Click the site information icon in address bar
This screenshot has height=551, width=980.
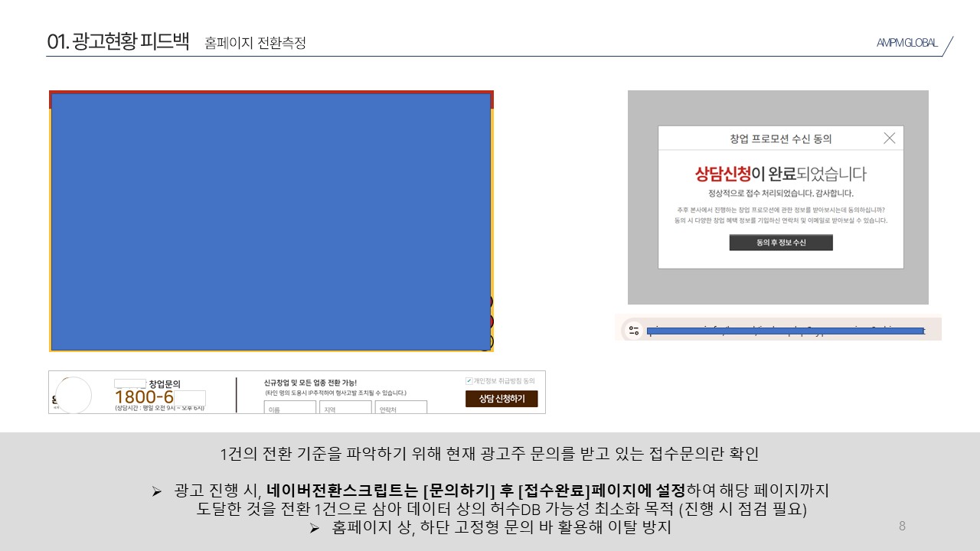tap(633, 331)
